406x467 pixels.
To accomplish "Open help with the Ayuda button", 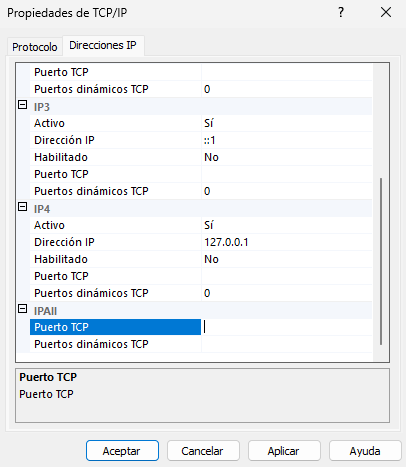I will 365,451.
